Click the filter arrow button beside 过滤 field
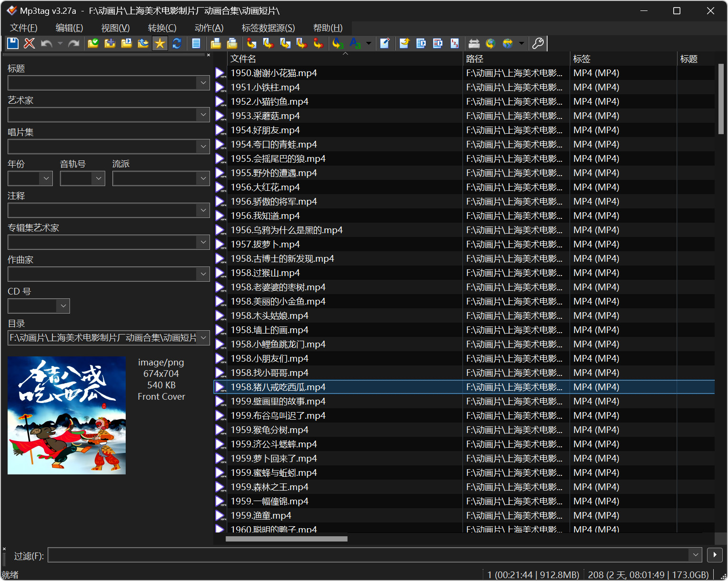 pos(715,555)
